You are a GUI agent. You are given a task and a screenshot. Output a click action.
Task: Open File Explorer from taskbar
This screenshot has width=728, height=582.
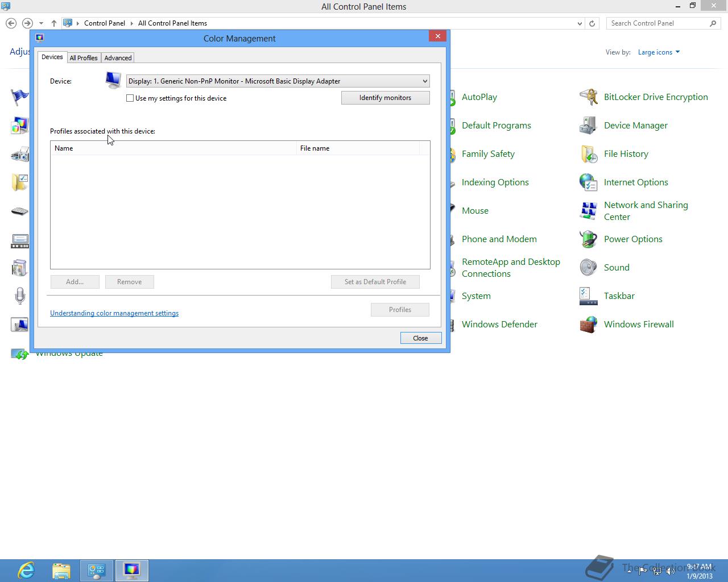61,570
